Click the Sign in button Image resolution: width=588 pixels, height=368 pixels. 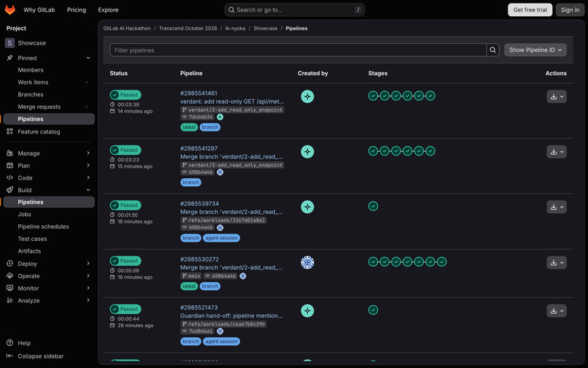click(570, 9)
